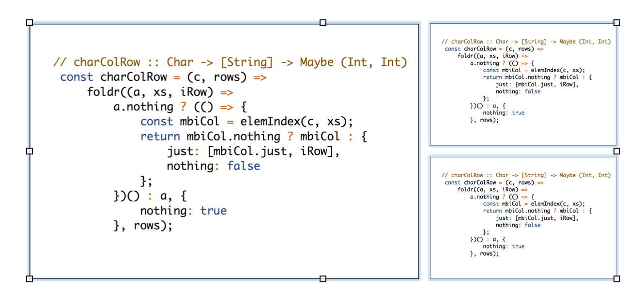Click the type signature comment in large image

[x=230, y=62]
